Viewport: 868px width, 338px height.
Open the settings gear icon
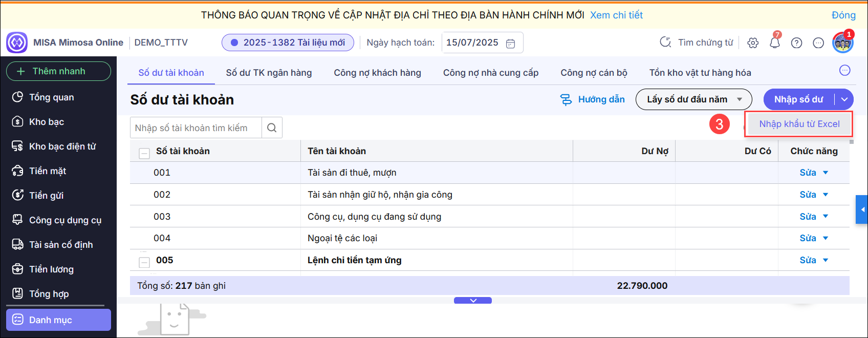click(x=753, y=43)
